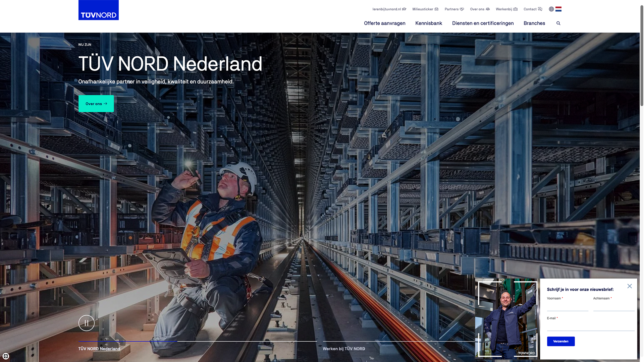Expand the Branches menu
644x362 pixels.
point(534,23)
